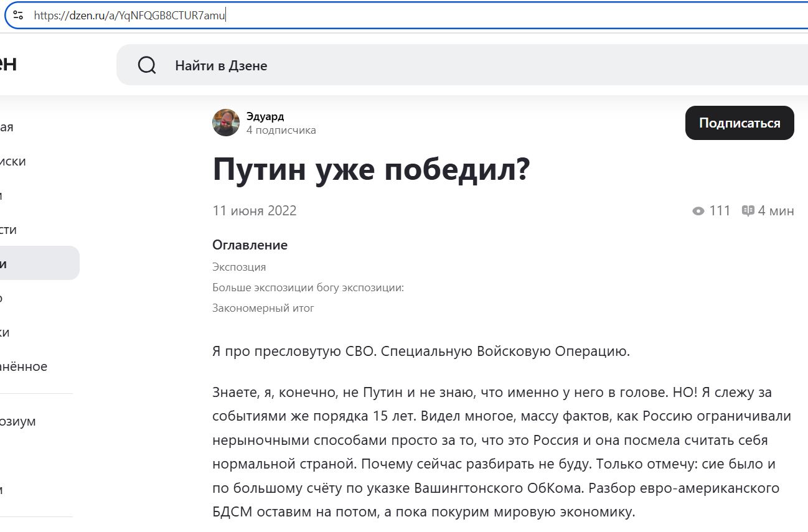The height and width of the screenshot is (532, 808).
Task: Open the "Закономерный итог" contents link
Action: pos(263,308)
